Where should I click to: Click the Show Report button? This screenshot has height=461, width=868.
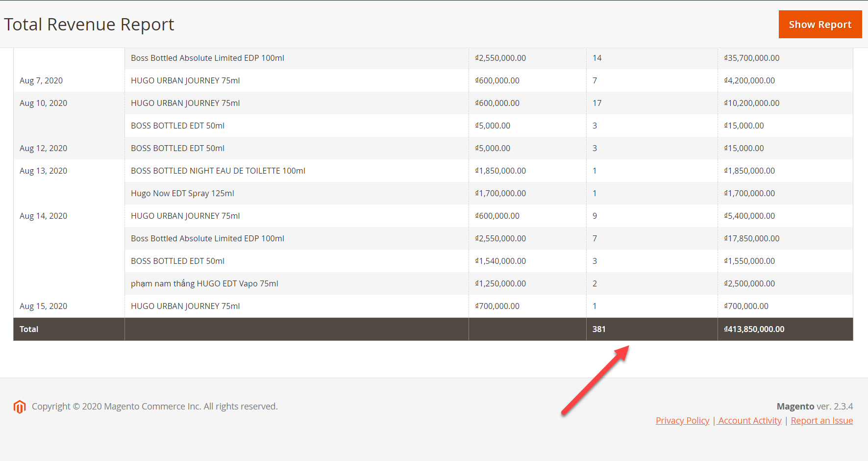[820, 24]
